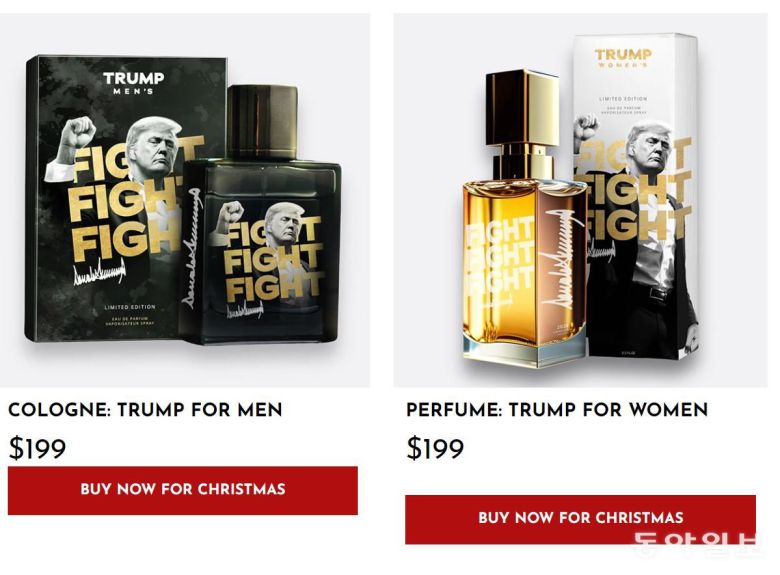The width and height of the screenshot is (780, 575).
Task: Open the Perfume: Trump for Women title
Action: click(x=557, y=410)
